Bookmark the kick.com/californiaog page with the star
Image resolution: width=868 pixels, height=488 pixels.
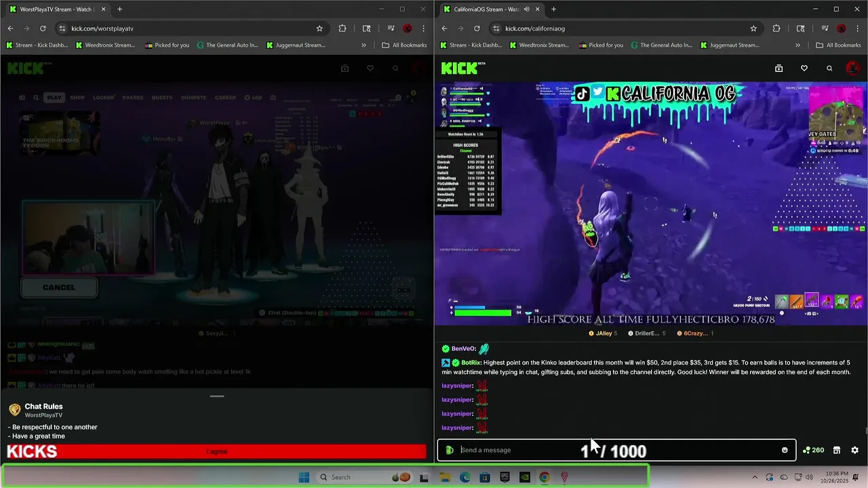click(753, 28)
